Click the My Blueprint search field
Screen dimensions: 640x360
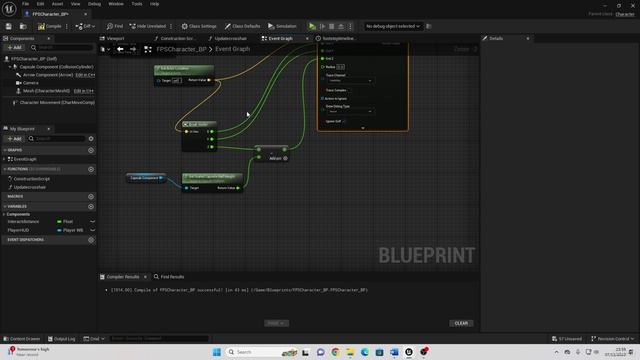pyautogui.click(x=56, y=139)
